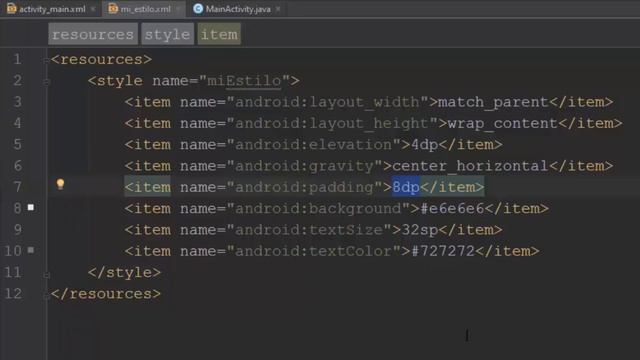This screenshot has height=360, width=640.
Task: Click line number 5 in gutter
Action: pyautogui.click(x=18, y=144)
